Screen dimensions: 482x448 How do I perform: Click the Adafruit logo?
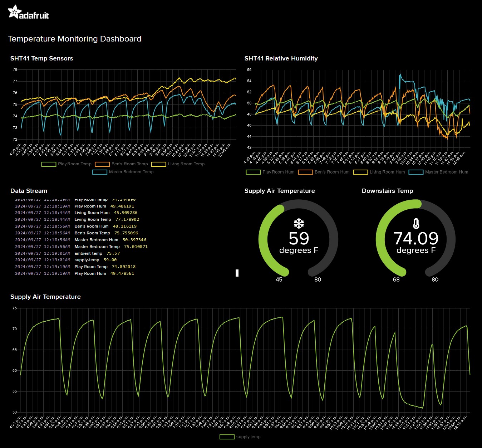tap(28, 12)
